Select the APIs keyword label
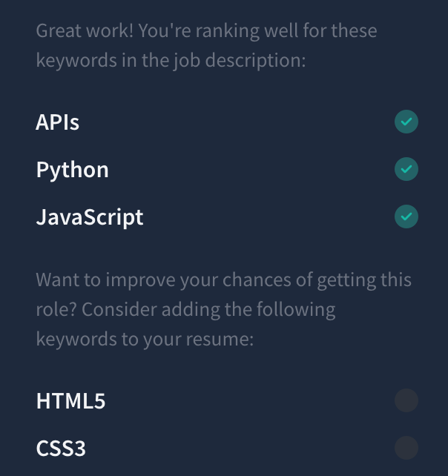Image resolution: width=448 pixels, height=476 pixels. (57, 122)
